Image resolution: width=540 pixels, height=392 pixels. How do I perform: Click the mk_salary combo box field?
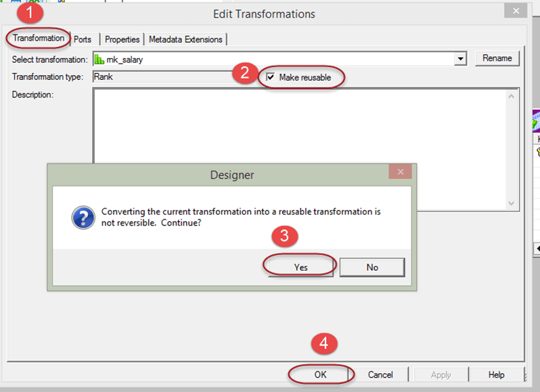pos(277,59)
